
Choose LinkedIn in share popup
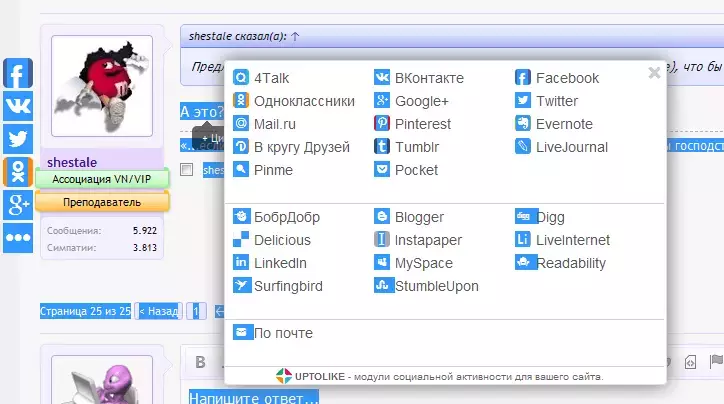270,263
